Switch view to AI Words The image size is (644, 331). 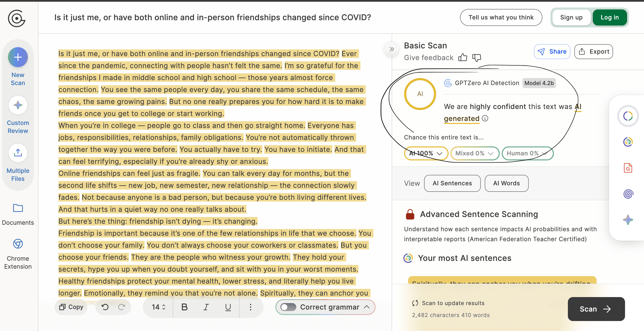tap(506, 183)
